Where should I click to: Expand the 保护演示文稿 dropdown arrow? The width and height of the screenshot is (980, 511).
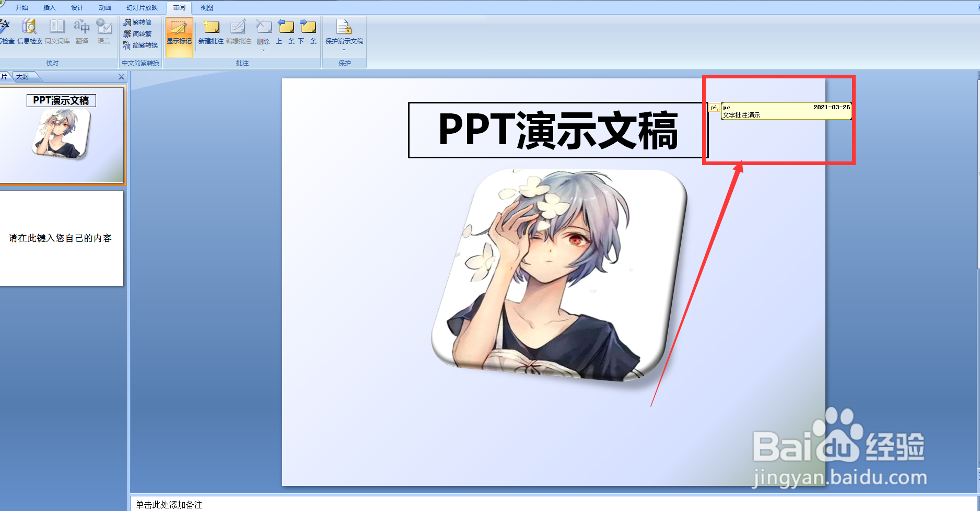[x=344, y=50]
